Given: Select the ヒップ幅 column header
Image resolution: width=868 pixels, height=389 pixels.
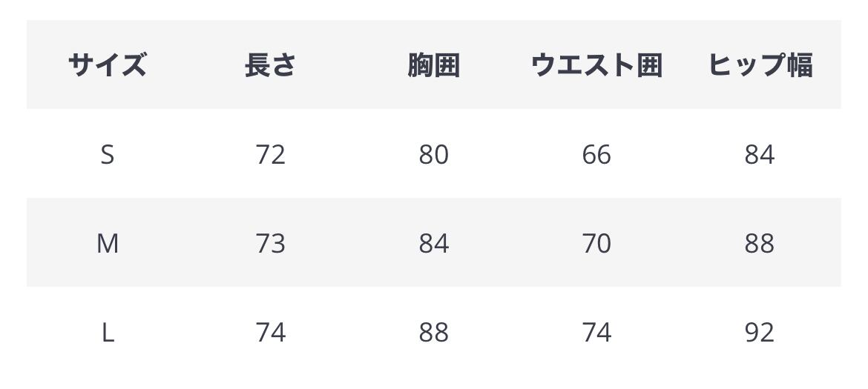Looking at the screenshot, I should tap(760, 65).
